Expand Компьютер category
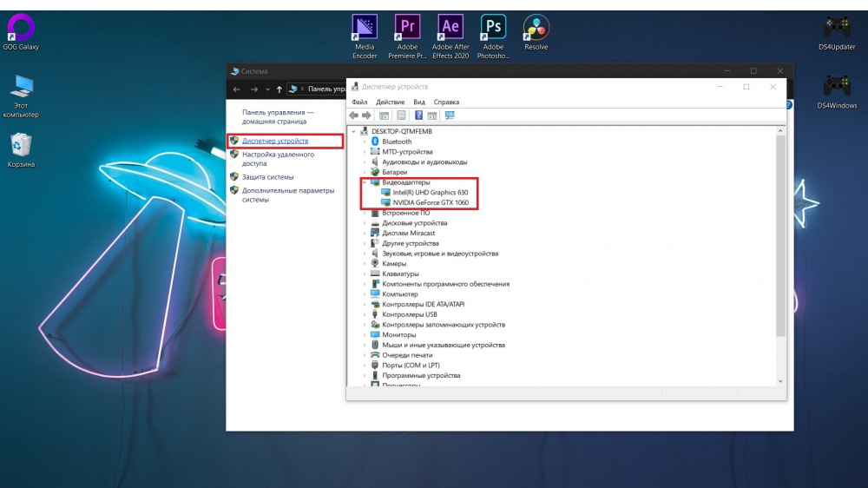Image resolution: width=868 pixels, height=488 pixels. (x=365, y=294)
